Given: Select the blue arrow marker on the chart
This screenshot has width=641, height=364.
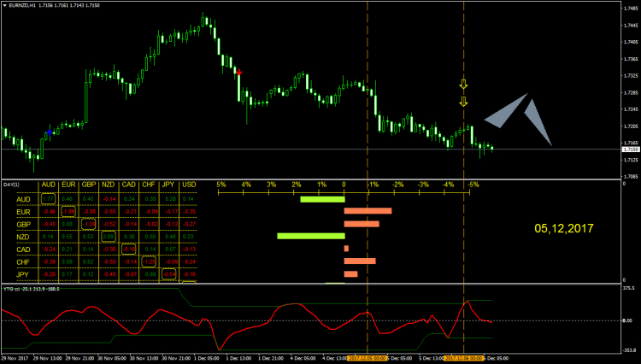Looking at the screenshot, I should (x=51, y=132).
